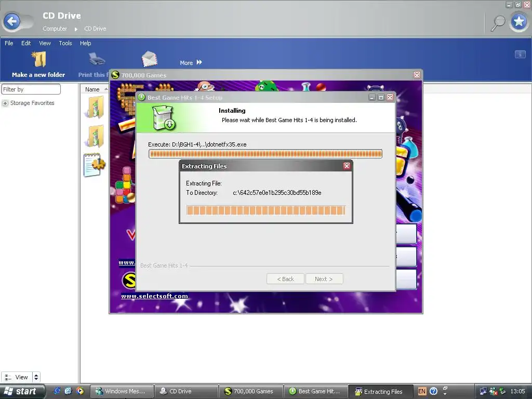Screen dimensions: 532x399
Task: Close the Extracting Files dialog
Action: pyautogui.click(x=347, y=166)
